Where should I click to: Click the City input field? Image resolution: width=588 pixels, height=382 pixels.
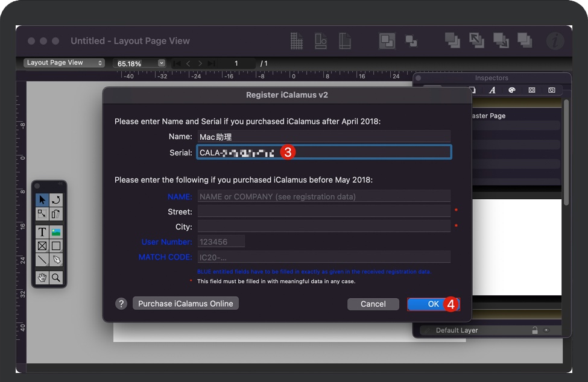(x=324, y=226)
